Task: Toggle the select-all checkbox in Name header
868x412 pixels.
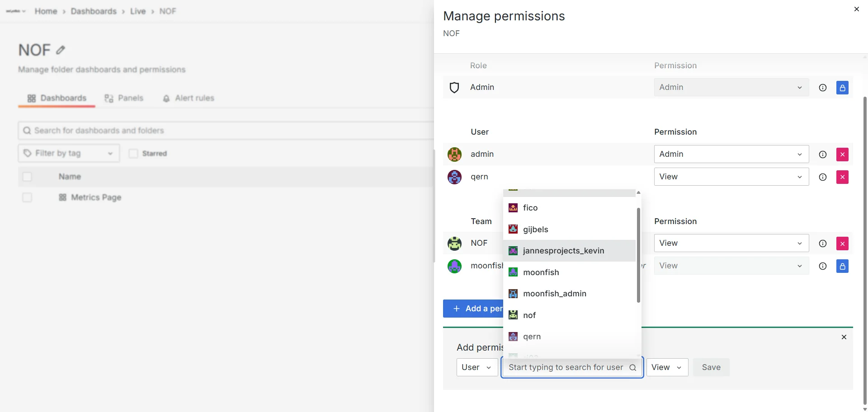Action: [27, 177]
